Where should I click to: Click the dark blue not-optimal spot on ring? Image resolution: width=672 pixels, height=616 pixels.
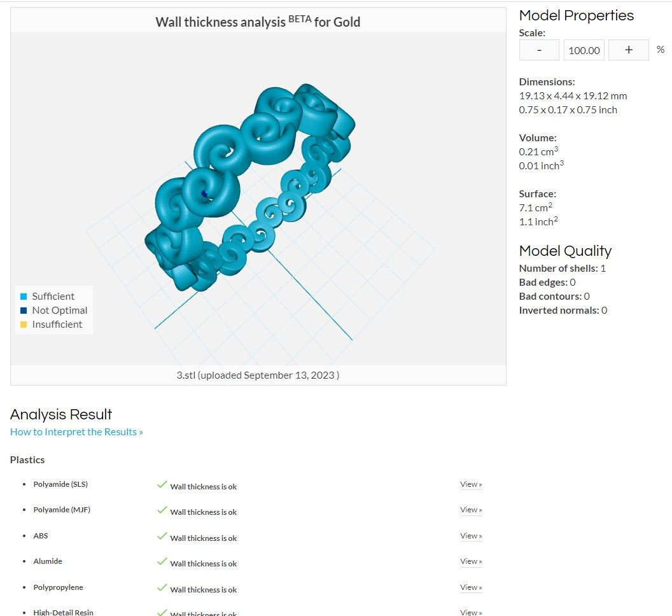tap(204, 193)
